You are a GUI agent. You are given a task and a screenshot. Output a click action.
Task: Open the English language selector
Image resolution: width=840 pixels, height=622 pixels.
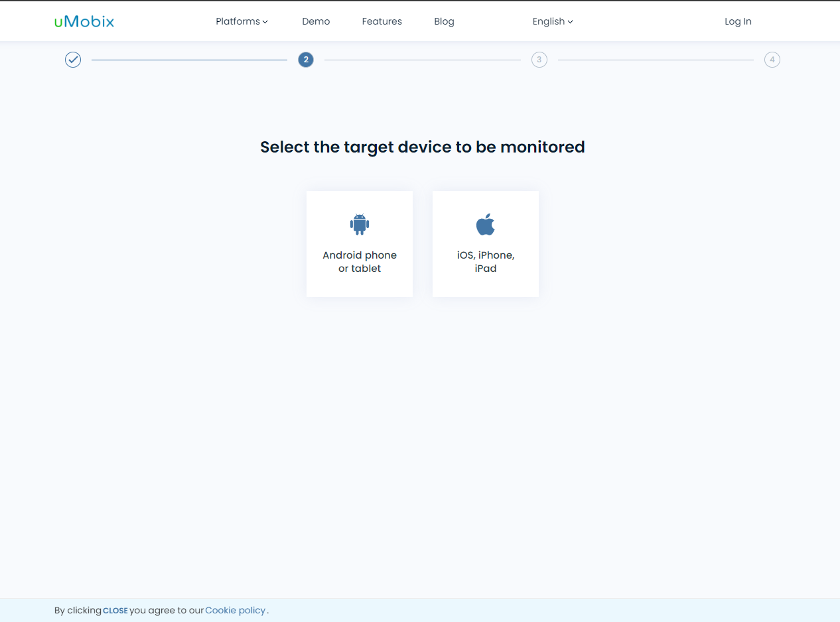553,21
